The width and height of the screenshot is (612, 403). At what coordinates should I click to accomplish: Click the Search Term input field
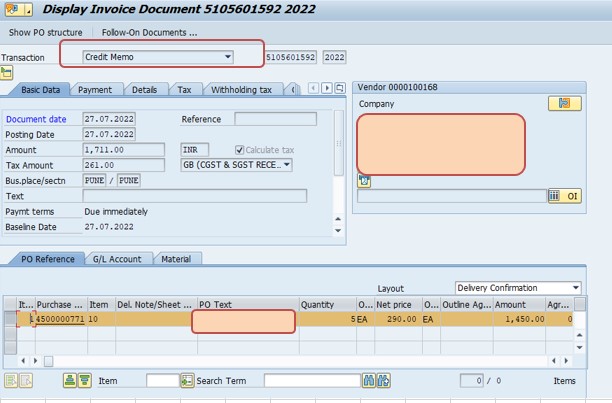[x=312, y=380]
